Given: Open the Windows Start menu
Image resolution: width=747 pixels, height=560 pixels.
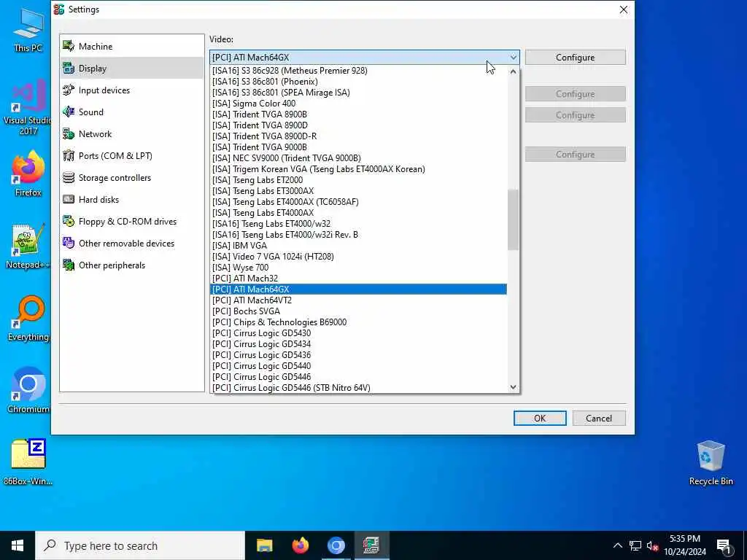Looking at the screenshot, I should point(18,545).
